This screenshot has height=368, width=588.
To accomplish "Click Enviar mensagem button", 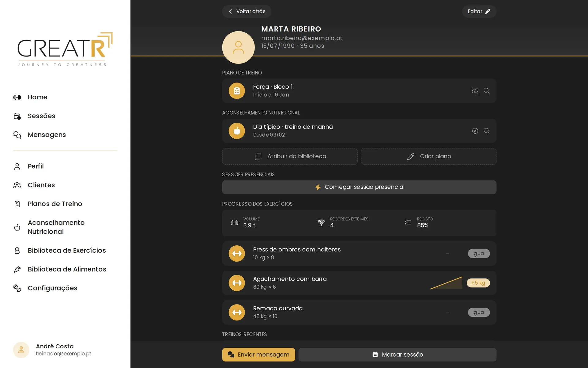I will click(258, 355).
